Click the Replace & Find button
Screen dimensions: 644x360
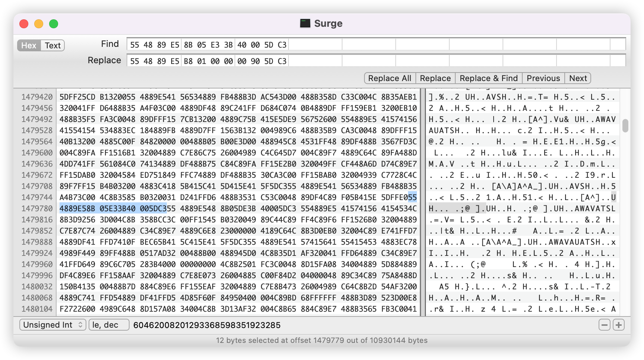pos(488,78)
